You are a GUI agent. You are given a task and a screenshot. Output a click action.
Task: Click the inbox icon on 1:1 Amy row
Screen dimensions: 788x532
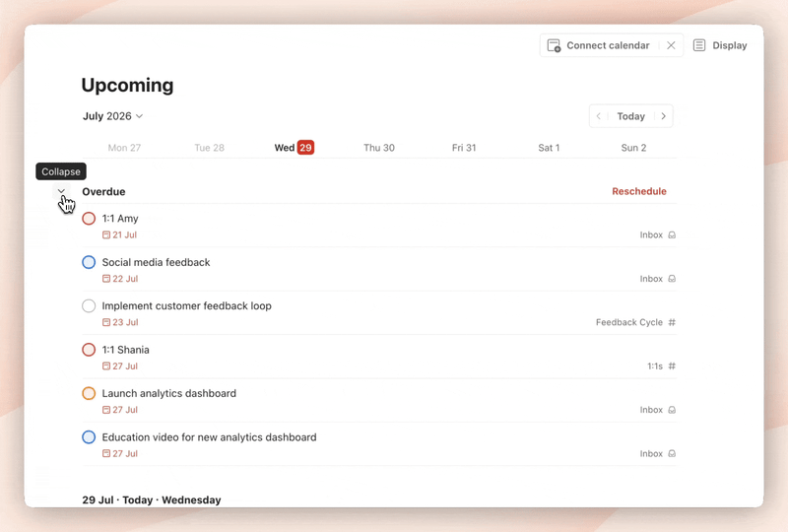click(672, 234)
